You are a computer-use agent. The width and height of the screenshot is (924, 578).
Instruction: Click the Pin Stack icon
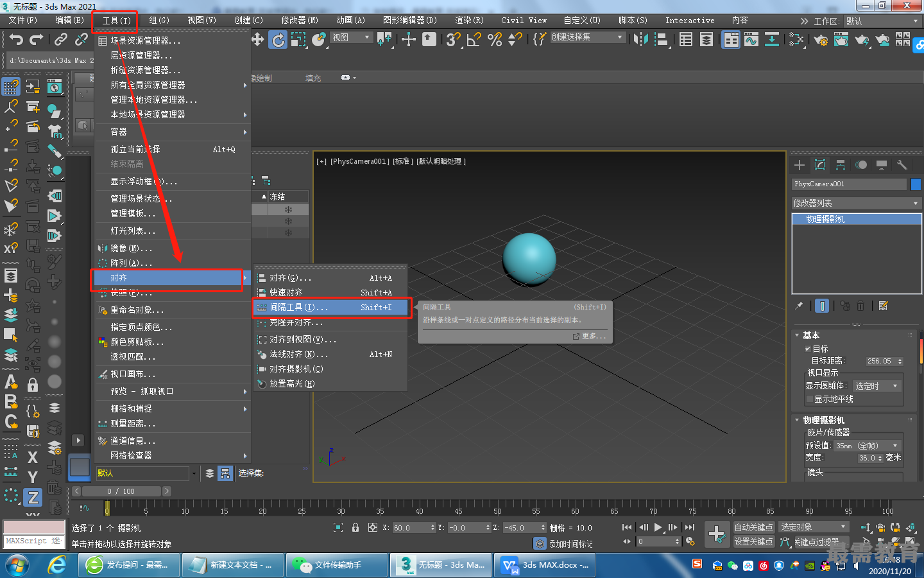pyautogui.click(x=799, y=306)
